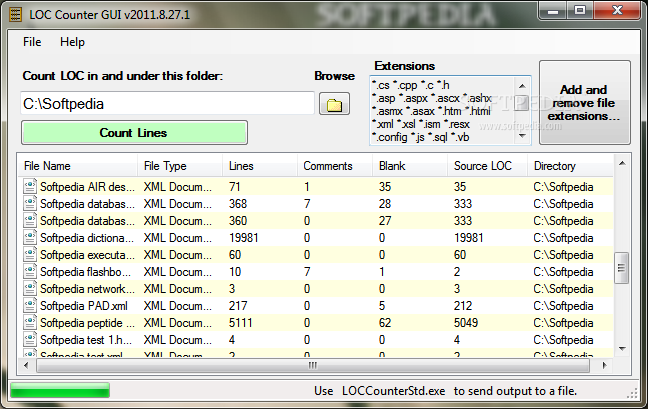
Task: Click the file icon of the 360-line Softpedia databas... row
Action: 30,220
